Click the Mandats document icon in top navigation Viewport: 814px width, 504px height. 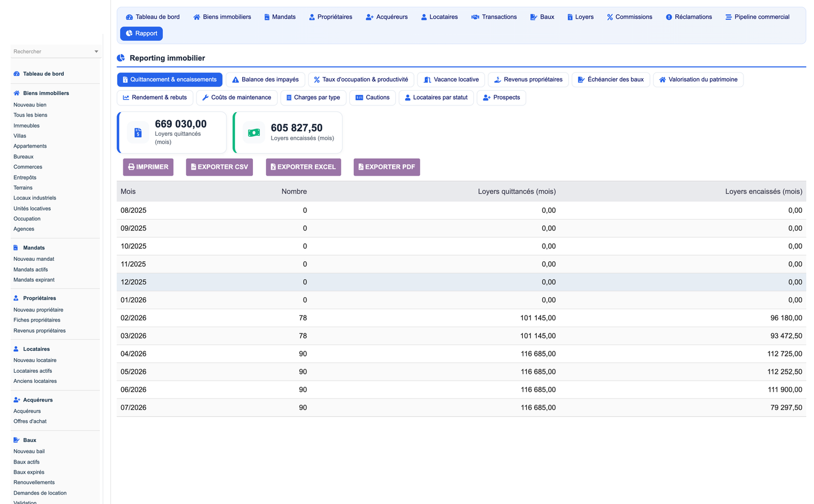267,17
